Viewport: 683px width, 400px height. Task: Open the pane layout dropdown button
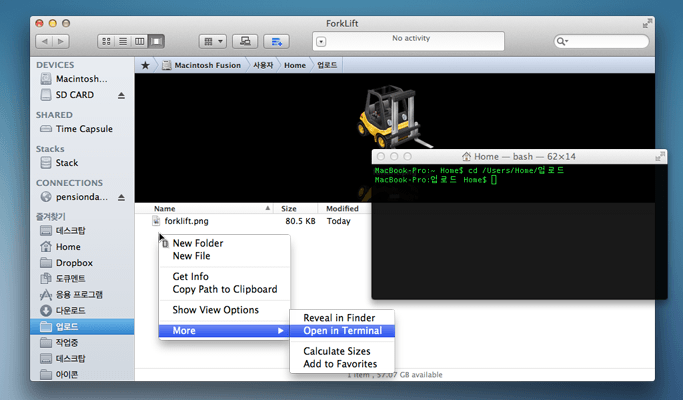pos(213,41)
